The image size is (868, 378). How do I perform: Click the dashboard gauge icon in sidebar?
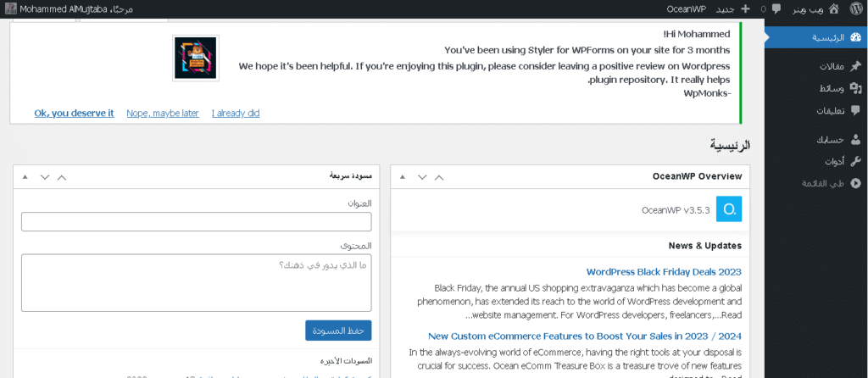[x=855, y=38]
